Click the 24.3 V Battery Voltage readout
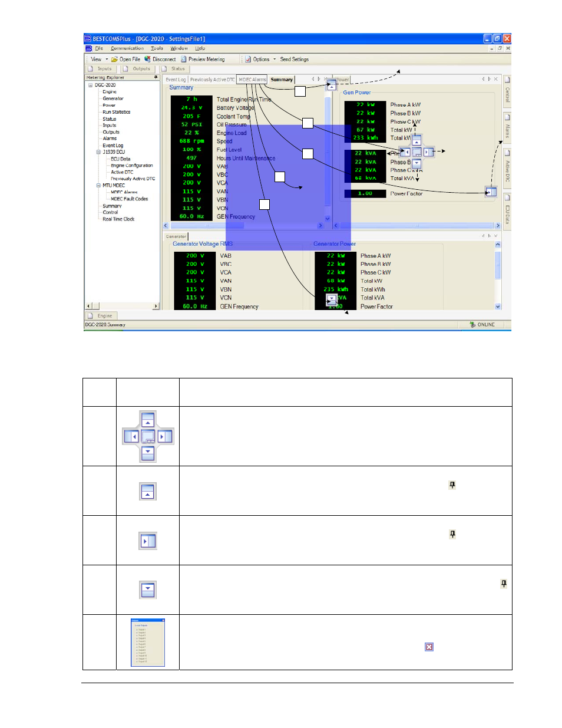Image resolution: width=562 pixels, height=728 pixels. click(x=191, y=108)
